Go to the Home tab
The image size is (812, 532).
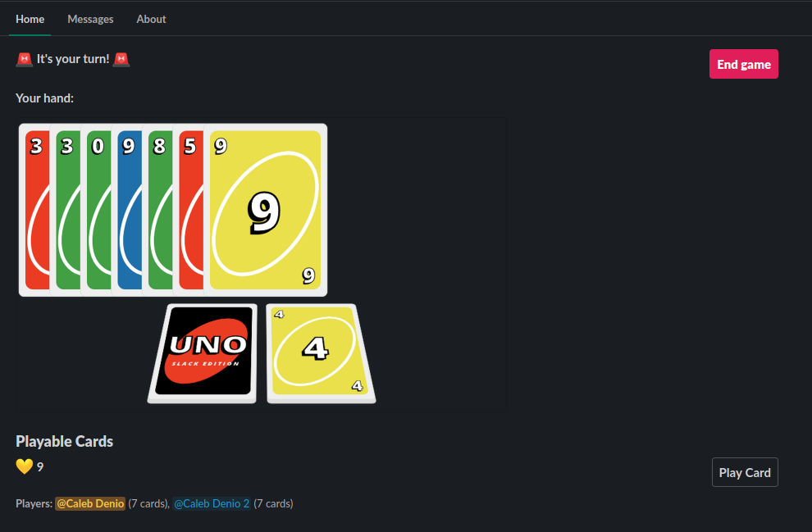[x=30, y=19]
